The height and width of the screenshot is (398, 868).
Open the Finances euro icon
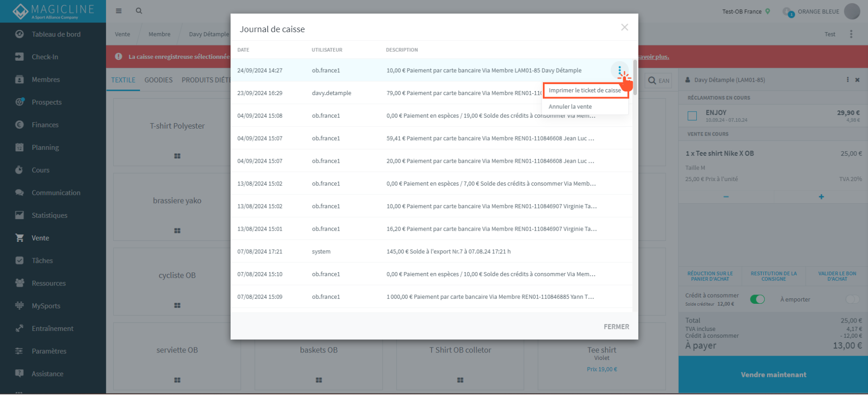(x=19, y=125)
